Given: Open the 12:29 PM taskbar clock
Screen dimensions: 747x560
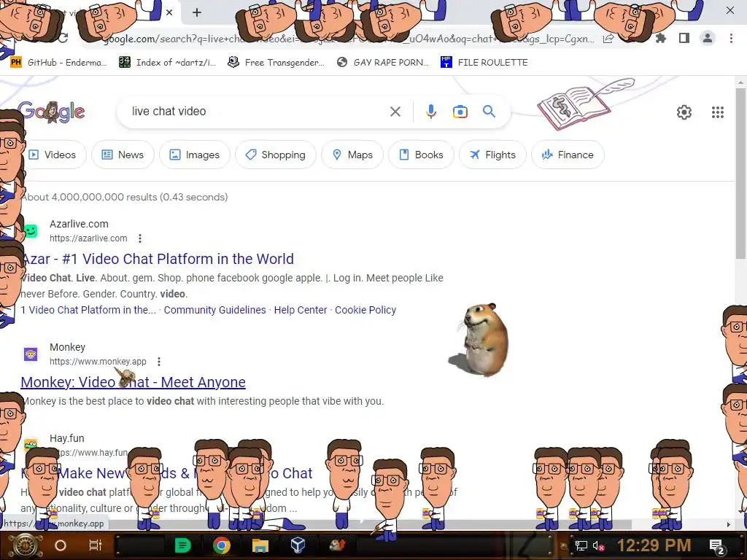Looking at the screenshot, I should [x=654, y=545].
